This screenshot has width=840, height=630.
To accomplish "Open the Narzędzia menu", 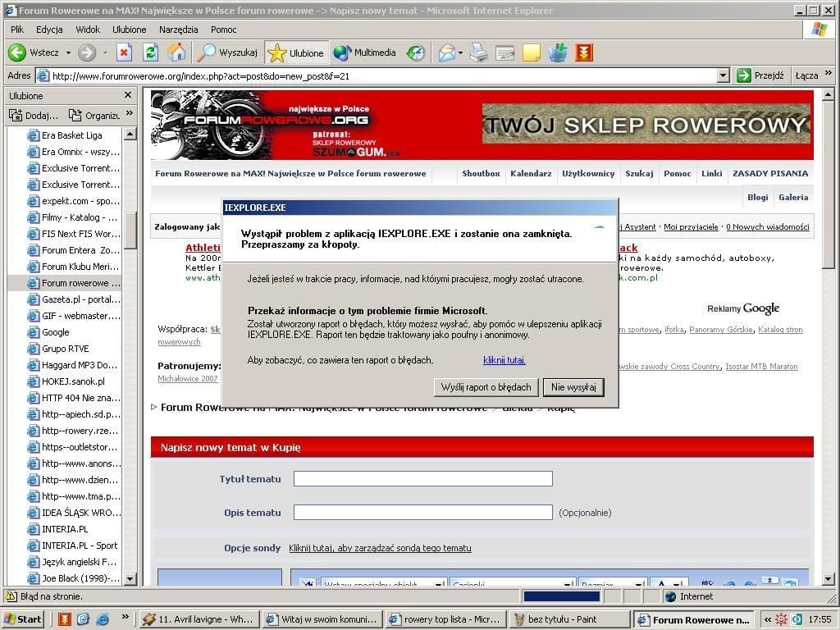I will tap(178, 30).
